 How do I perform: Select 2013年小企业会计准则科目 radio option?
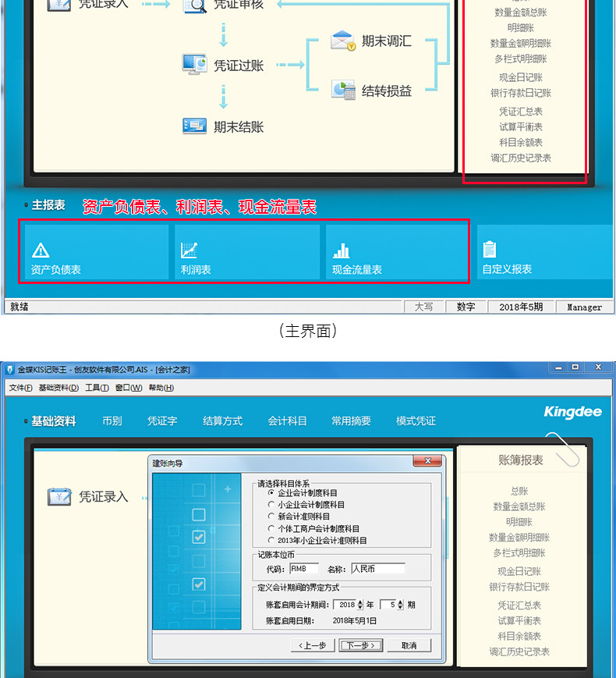tap(271, 540)
